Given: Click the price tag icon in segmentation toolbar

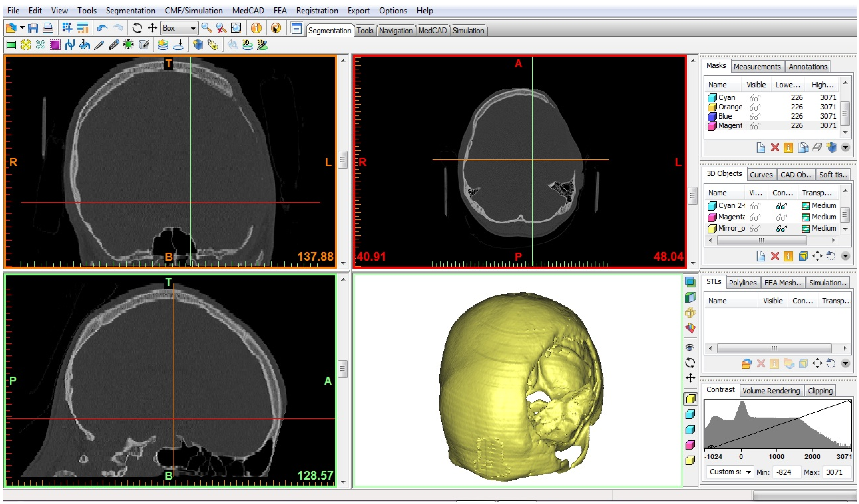Looking at the screenshot, I should point(213,45).
